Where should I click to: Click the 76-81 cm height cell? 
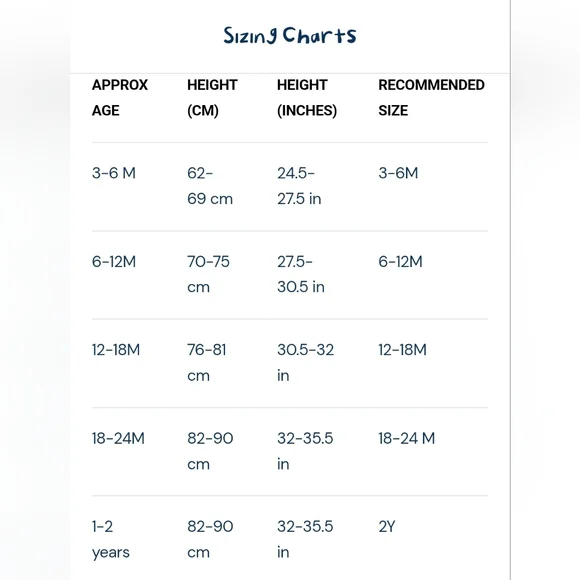coord(207,362)
